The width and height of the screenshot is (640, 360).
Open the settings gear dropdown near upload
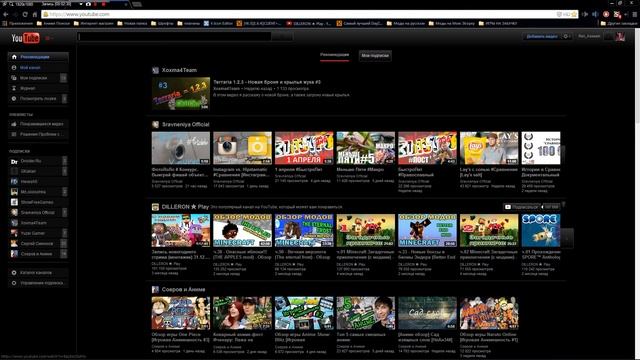[567, 36]
